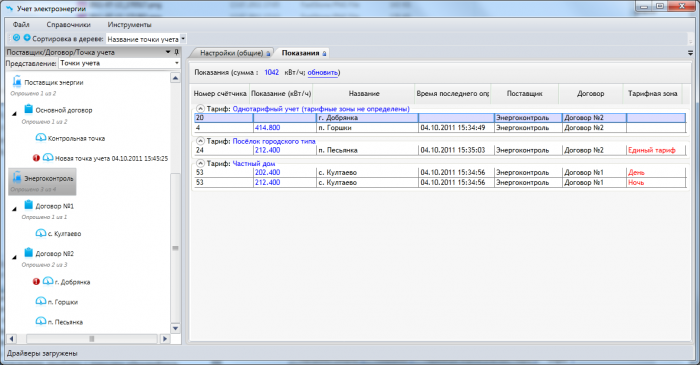Image resolution: width=700 pixels, height=365 pixels.
Task: Select the Поставщик энергии supplier icon
Action: pos(17,81)
